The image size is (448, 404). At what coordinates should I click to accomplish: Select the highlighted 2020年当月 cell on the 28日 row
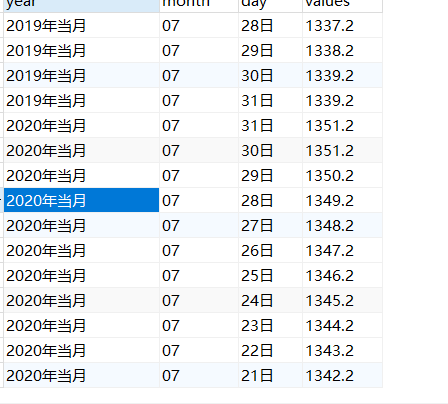[x=81, y=200]
